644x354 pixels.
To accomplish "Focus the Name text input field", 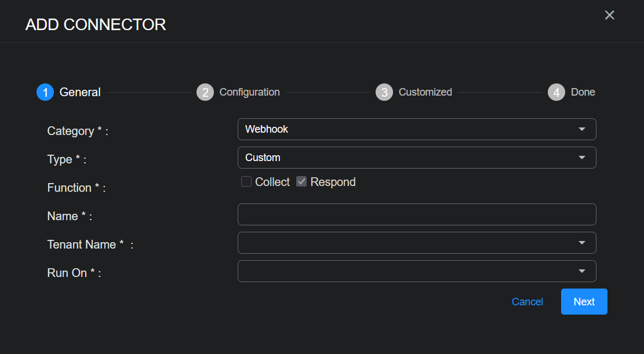I will pos(416,214).
